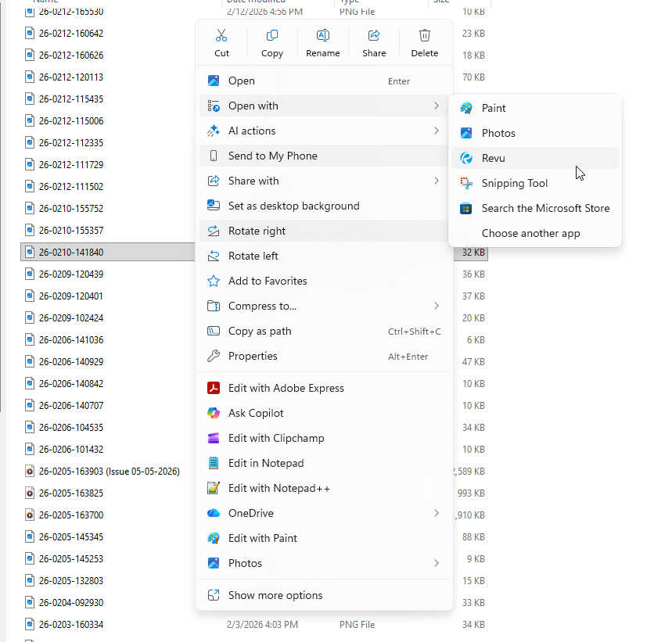
Task: Click the Properties wrench icon
Action: click(x=214, y=356)
